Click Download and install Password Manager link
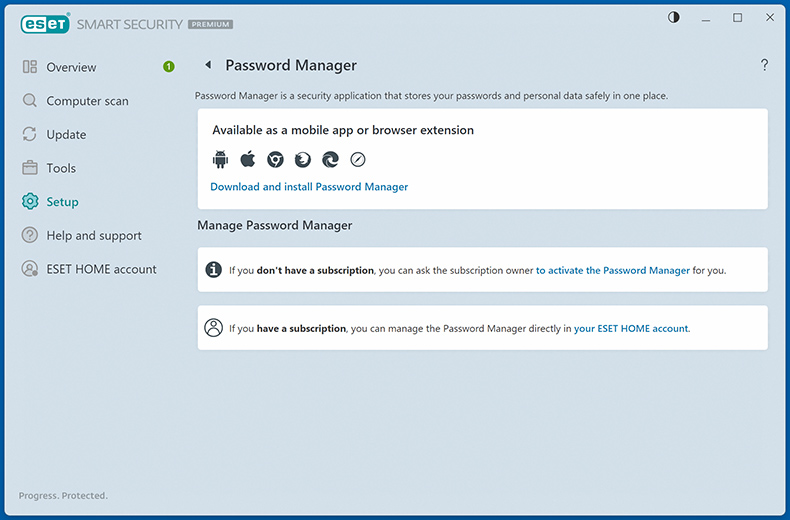 (309, 187)
